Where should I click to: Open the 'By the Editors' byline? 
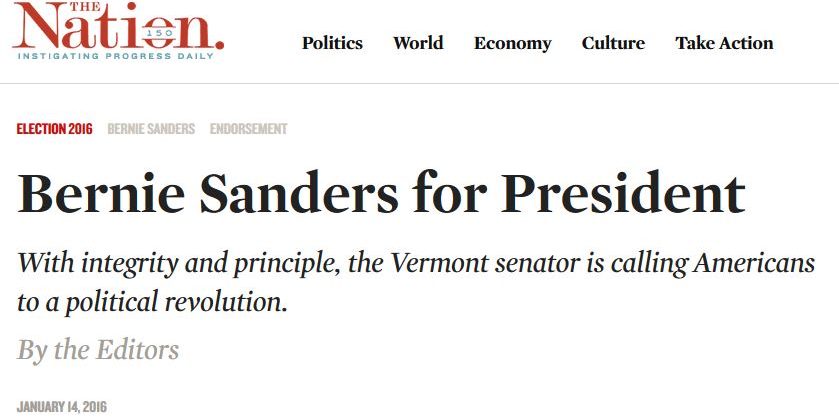coord(98,350)
